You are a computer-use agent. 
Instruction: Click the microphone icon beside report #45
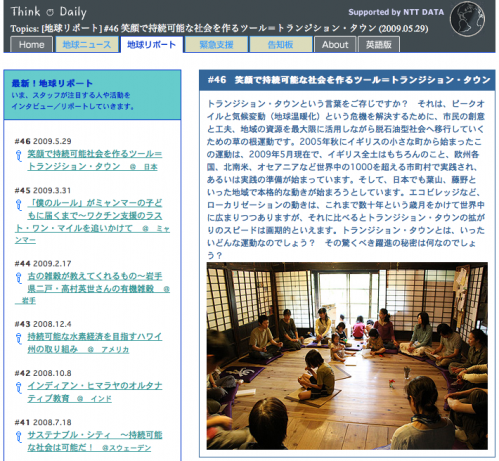click(x=19, y=205)
